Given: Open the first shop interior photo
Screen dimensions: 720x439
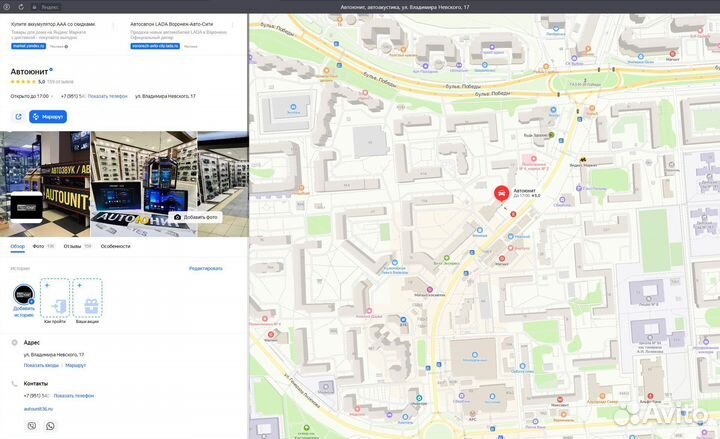Looking at the screenshot, I should pyautogui.click(x=45, y=184).
